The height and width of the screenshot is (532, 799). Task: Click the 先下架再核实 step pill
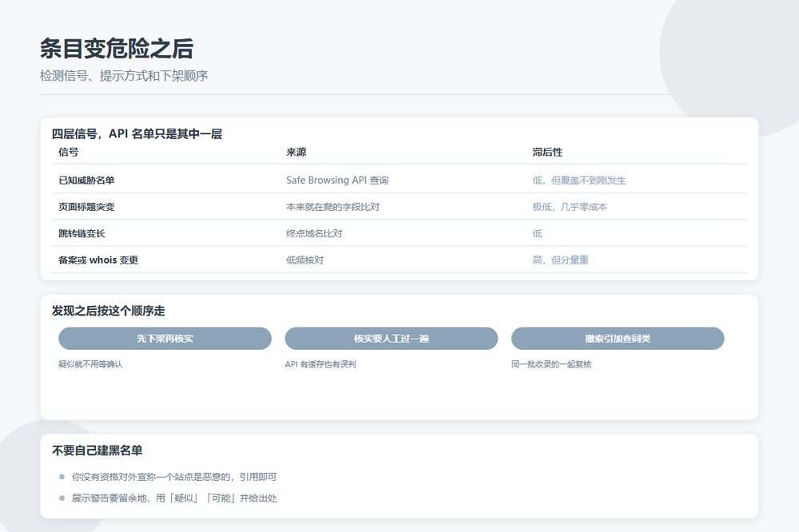click(165, 339)
